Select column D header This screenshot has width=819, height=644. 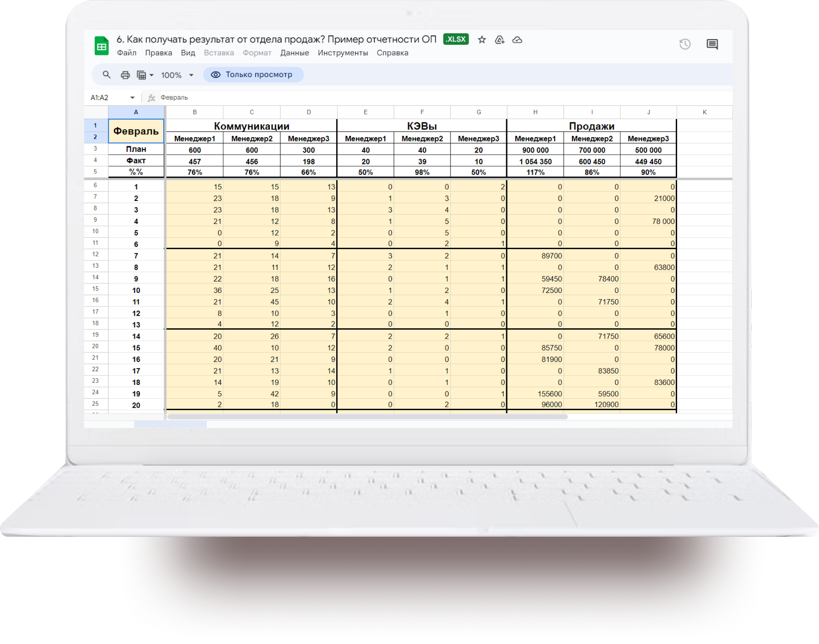pyautogui.click(x=309, y=112)
